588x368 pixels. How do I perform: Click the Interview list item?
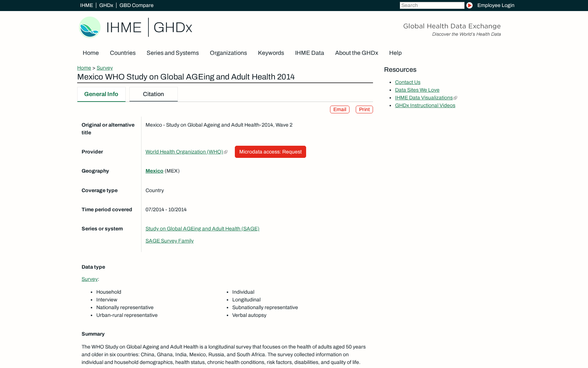point(107,300)
